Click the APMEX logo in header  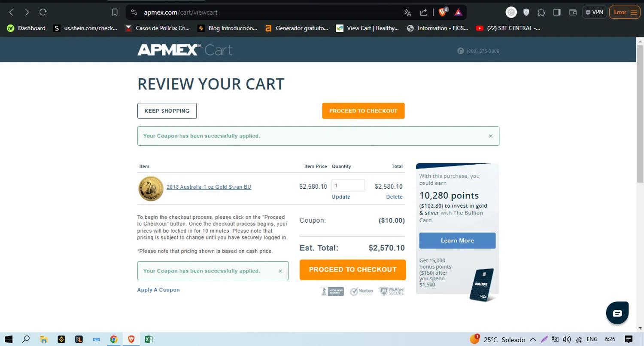(x=169, y=50)
